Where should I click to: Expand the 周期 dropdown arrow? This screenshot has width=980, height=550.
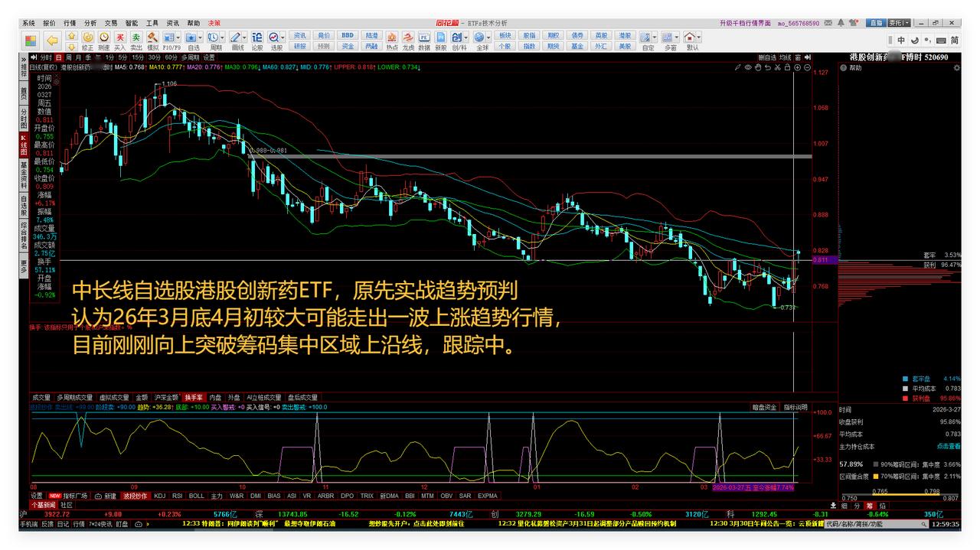(224, 37)
